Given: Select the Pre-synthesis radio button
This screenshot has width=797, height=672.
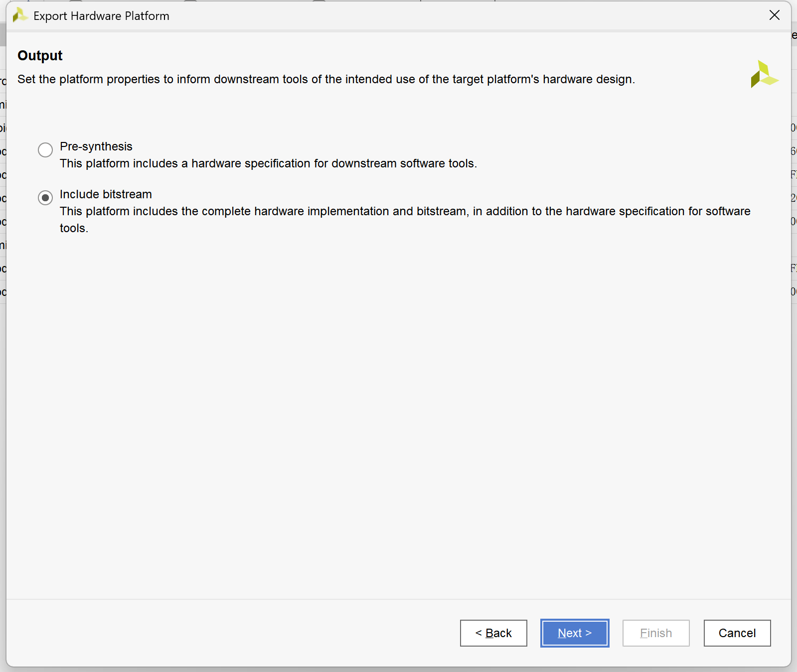Looking at the screenshot, I should coord(45,149).
